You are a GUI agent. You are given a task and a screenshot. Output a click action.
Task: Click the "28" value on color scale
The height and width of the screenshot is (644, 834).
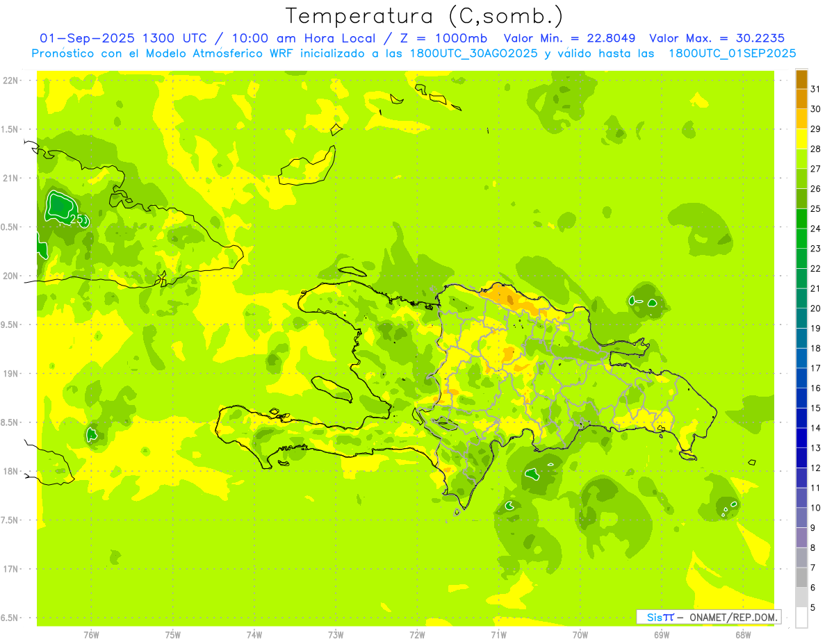(816, 149)
